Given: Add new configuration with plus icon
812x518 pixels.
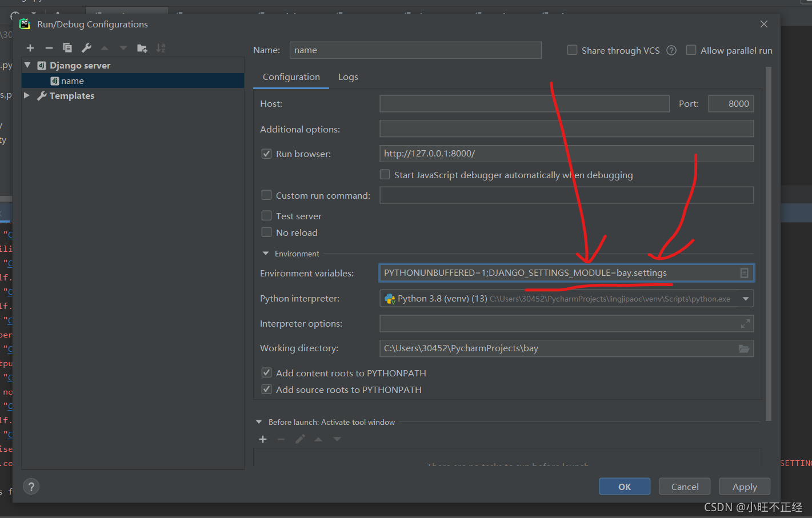Looking at the screenshot, I should coord(30,48).
